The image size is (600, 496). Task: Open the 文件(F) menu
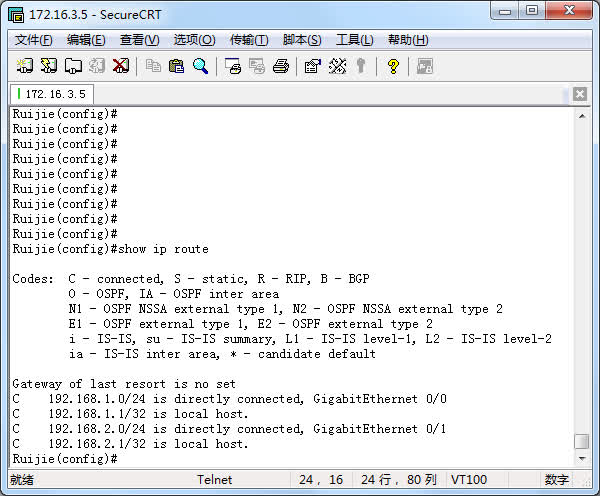tap(34, 40)
